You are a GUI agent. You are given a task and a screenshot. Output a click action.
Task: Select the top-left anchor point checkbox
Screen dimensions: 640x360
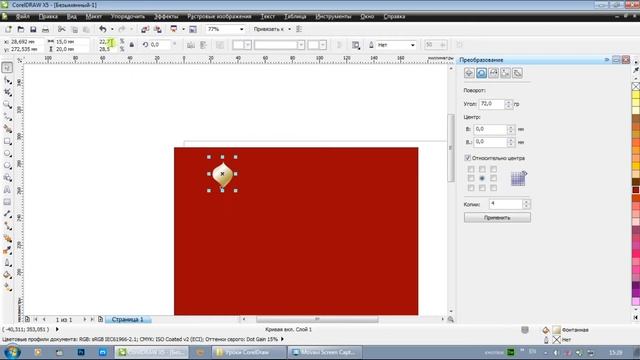(x=471, y=169)
